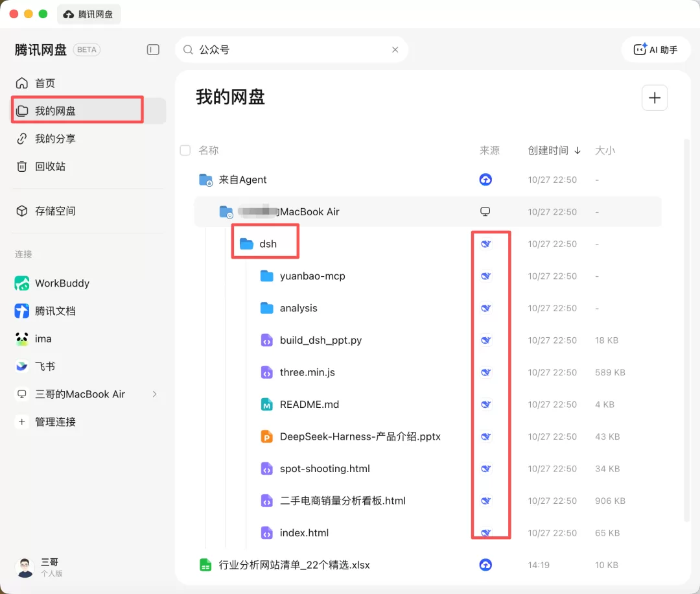This screenshot has height=594, width=700.
Task: Click the 来自Agent folder icon
Action: [x=205, y=180]
